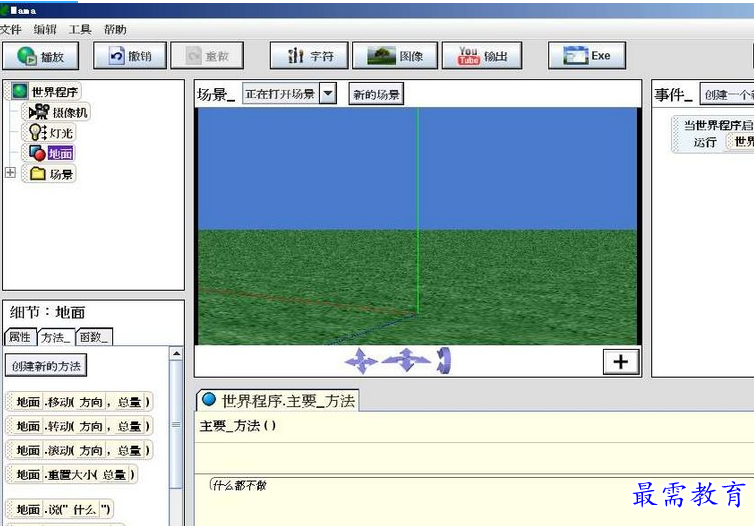The width and height of the screenshot is (754, 526).
Task: Click the 创建新的方法 button
Action: click(x=46, y=366)
